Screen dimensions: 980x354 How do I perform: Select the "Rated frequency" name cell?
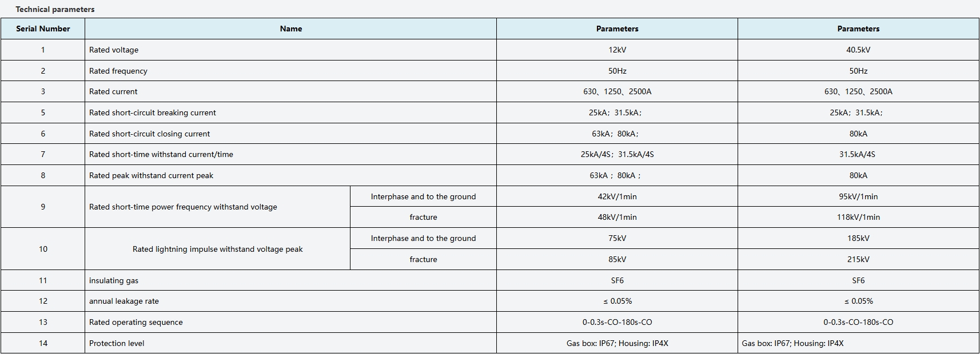coord(118,71)
